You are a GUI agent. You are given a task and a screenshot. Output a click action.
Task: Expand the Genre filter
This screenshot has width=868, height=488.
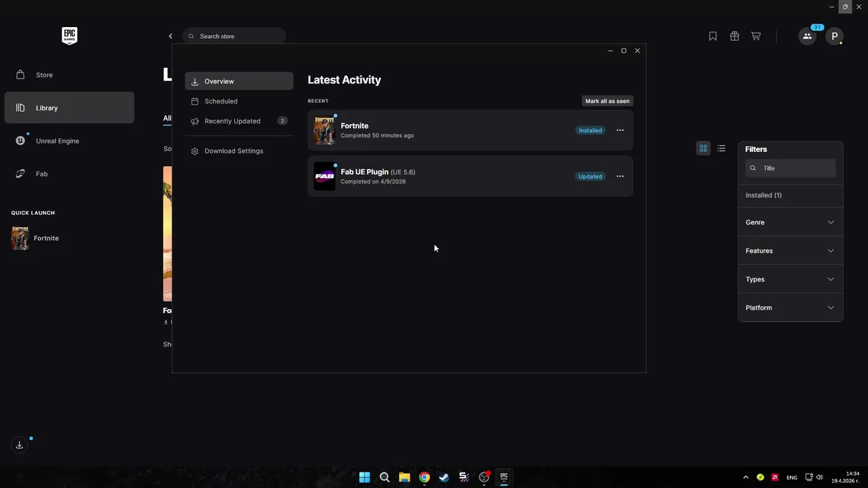pyautogui.click(x=790, y=222)
